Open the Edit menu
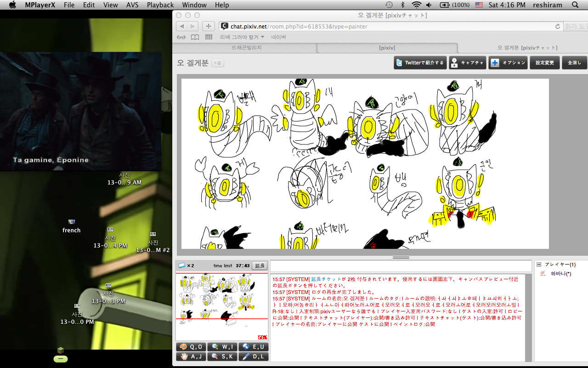The width and height of the screenshot is (588, 368). click(x=89, y=5)
